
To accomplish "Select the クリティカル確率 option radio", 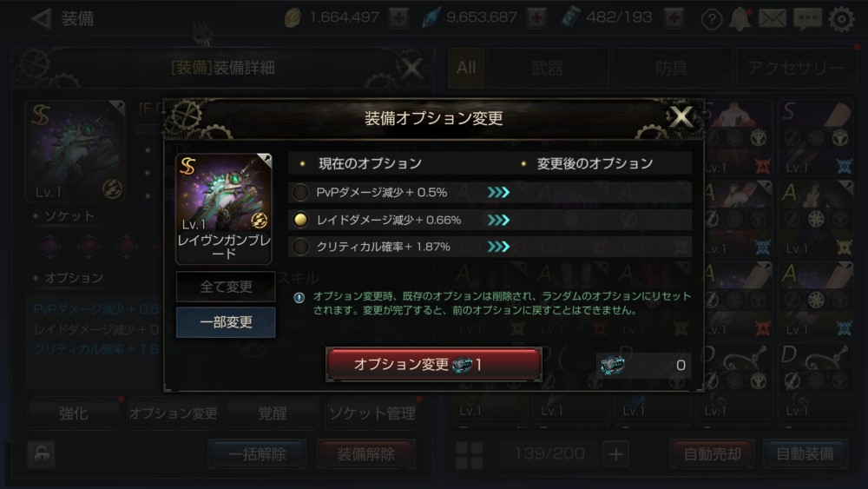I will tap(300, 247).
